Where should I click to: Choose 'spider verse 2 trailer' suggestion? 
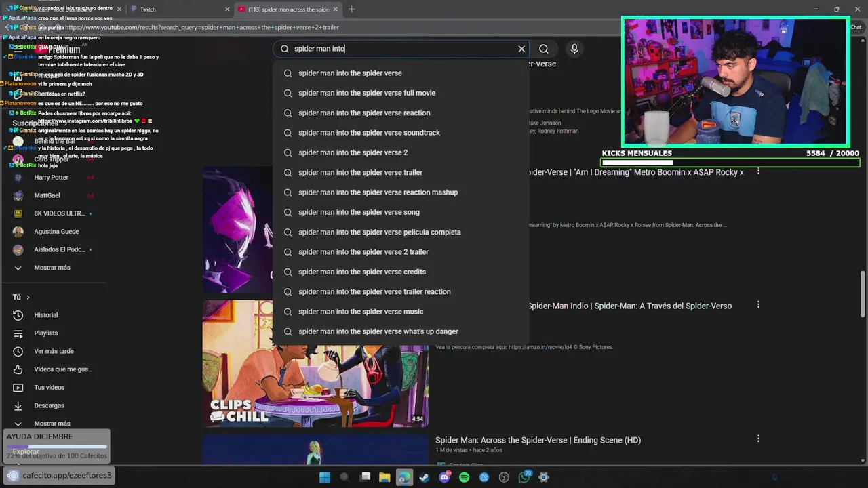pyautogui.click(x=401, y=252)
